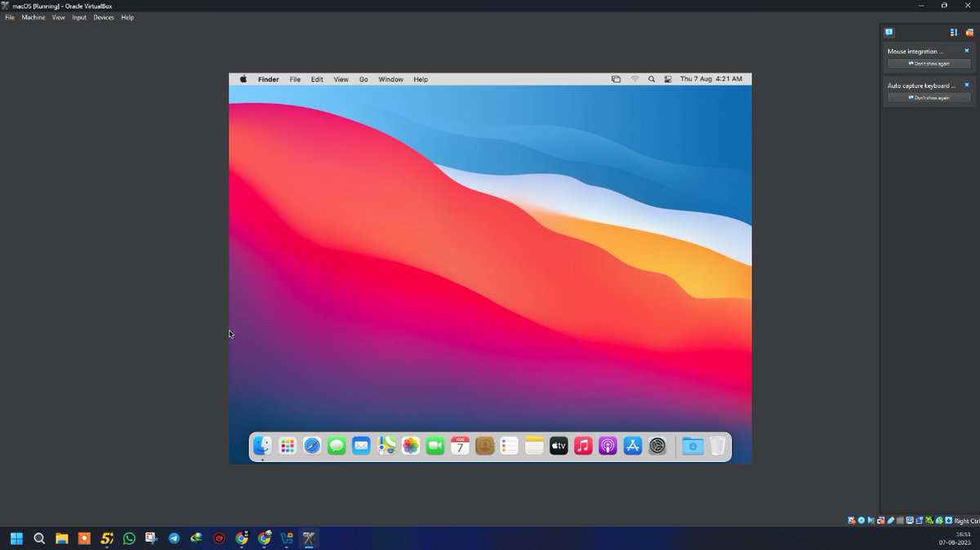Open System Preferences gear in Dock
Image resolution: width=980 pixels, height=550 pixels.
657,446
